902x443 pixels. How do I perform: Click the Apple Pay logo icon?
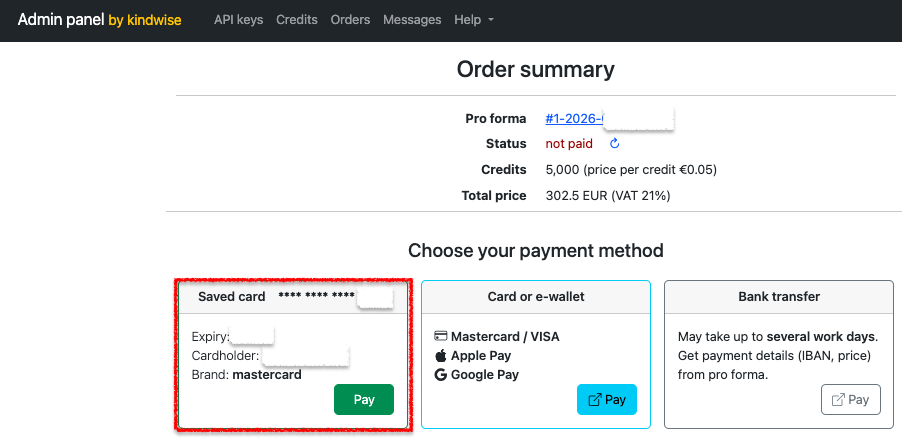click(441, 355)
